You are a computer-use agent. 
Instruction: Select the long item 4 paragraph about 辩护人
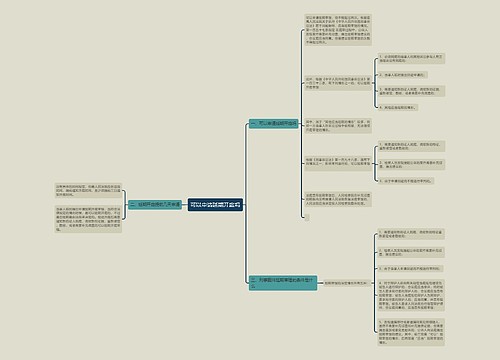pyautogui.click(x=411, y=295)
